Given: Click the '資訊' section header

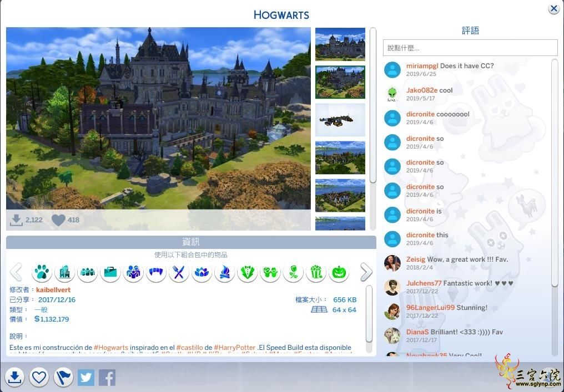Looking at the screenshot, I should click(x=191, y=242).
